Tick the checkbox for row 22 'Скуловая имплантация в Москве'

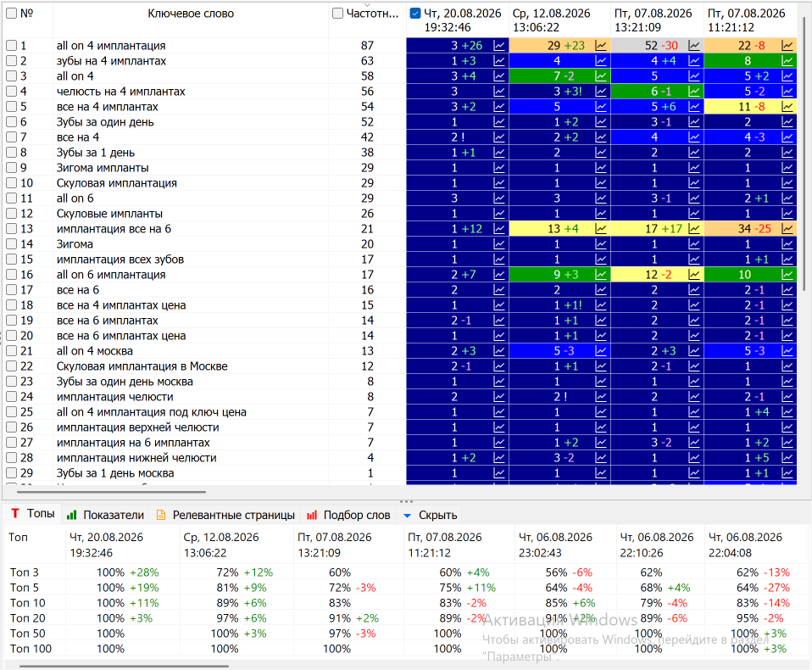[x=11, y=366]
